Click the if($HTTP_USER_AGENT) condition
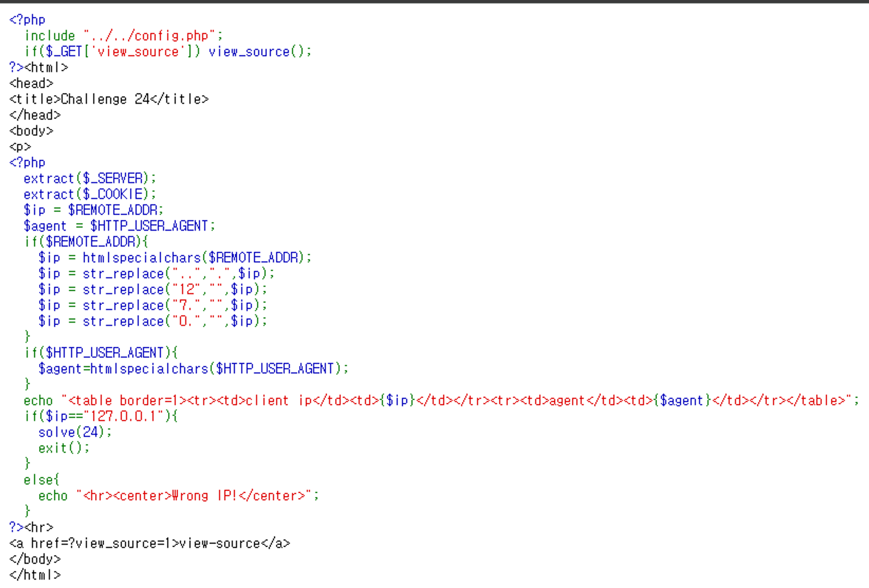This screenshot has width=869, height=588. tap(101, 352)
